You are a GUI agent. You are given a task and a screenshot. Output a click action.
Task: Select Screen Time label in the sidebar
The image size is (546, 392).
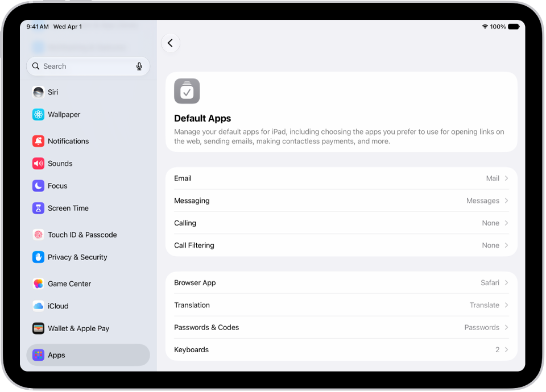(68, 208)
